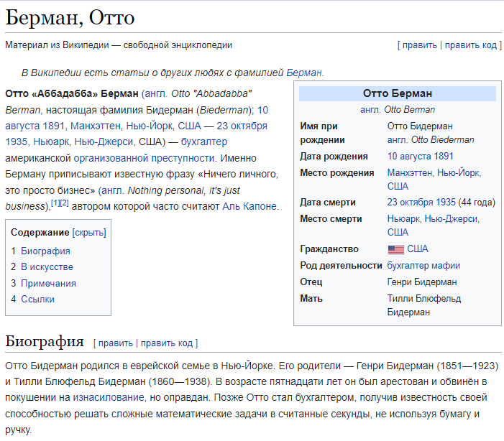Click the 'англ.' link before Otto "Abbadabba"
Viewport: 504px width, 441px height.
156,93
